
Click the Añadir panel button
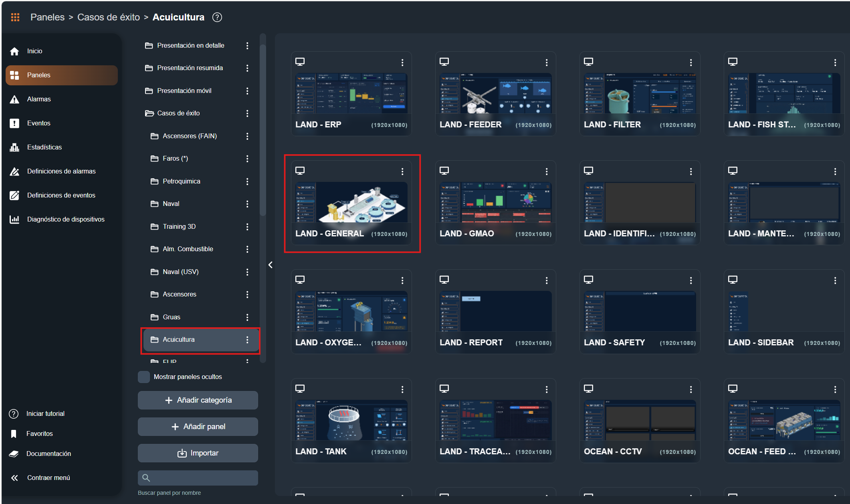[198, 427]
